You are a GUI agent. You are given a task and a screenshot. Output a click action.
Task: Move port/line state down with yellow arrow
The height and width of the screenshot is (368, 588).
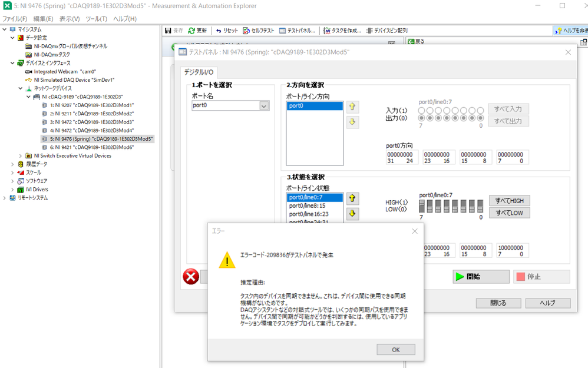pyautogui.click(x=352, y=214)
